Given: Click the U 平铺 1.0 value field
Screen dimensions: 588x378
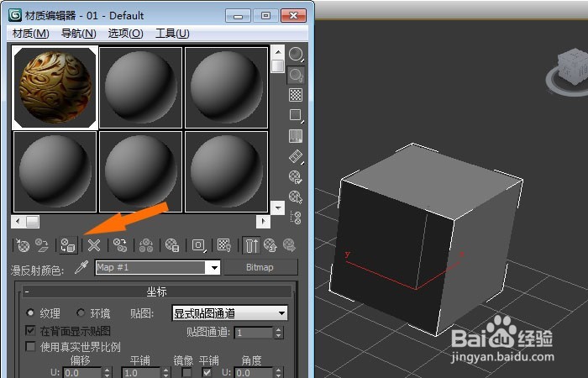Looking at the screenshot, I should coord(141,373).
